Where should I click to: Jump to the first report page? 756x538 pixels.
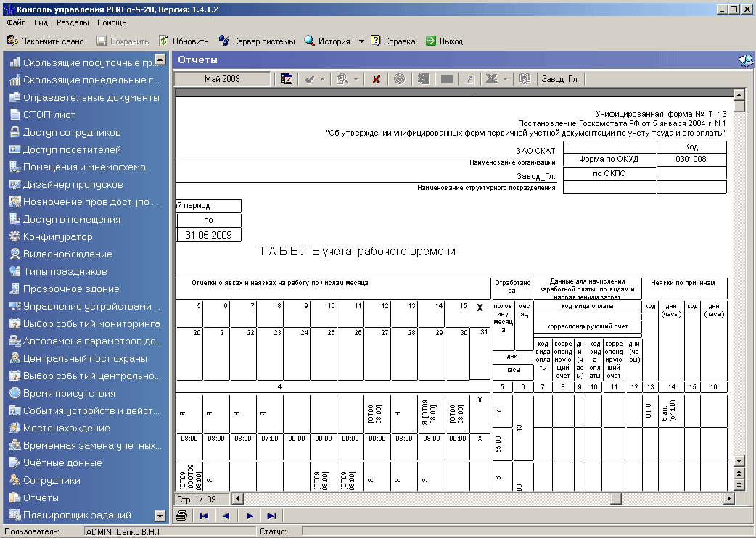click(205, 516)
